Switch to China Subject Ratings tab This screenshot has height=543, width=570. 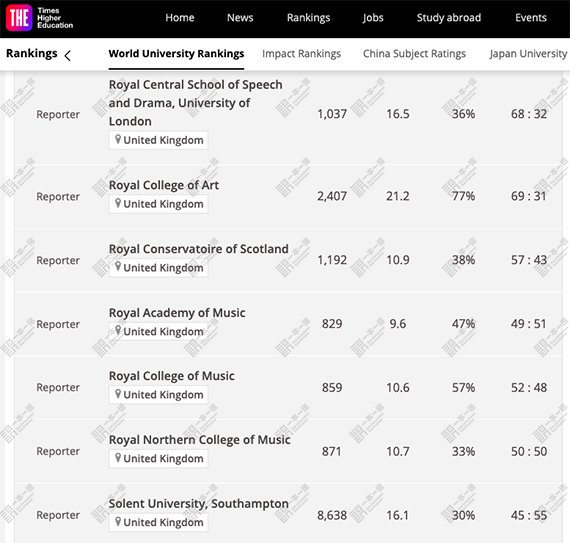coord(414,53)
